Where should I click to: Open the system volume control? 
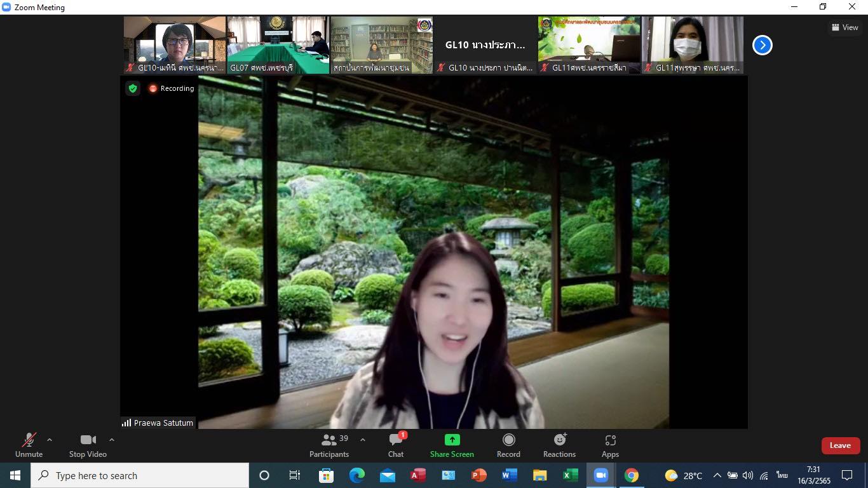coord(748,475)
